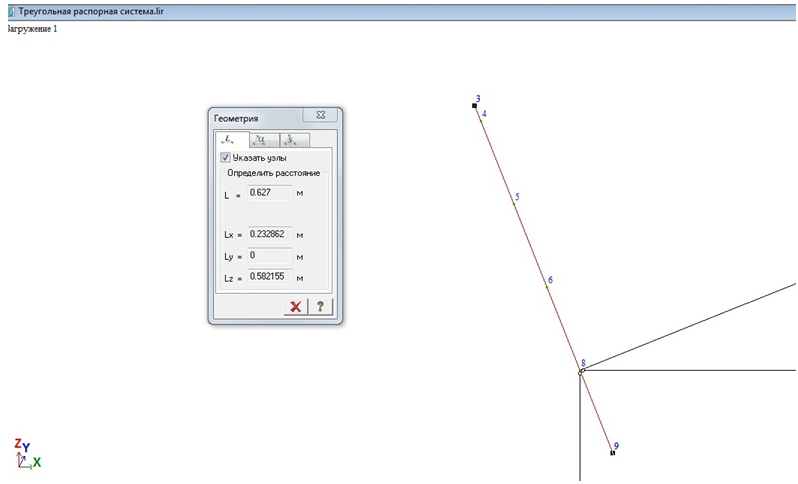The width and height of the screenshot is (798, 484).
Task: Select node 3 at top of rod
Action: pos(474,106)
